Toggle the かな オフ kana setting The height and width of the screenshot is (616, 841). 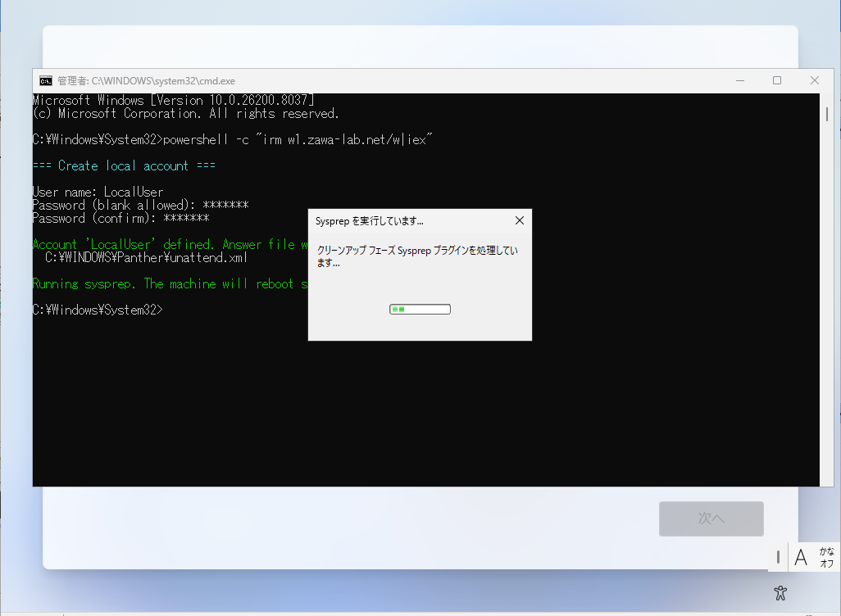[x=826, y=558]
